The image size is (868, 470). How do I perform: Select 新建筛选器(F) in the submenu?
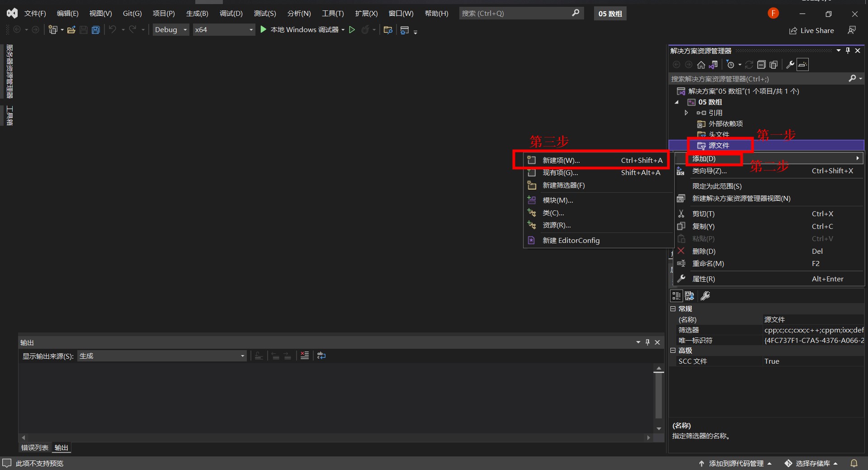[x=599, y=185]
